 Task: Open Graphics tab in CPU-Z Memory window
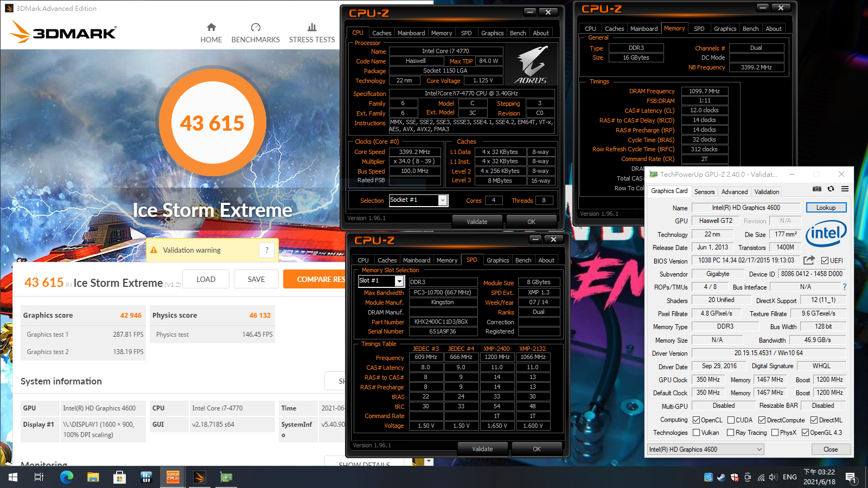[x=725, y=29]
